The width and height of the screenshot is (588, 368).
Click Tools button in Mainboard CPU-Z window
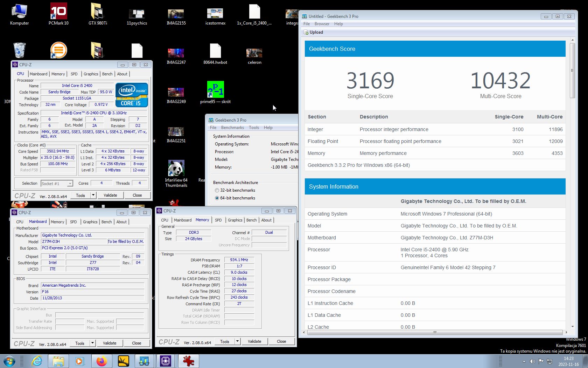click(80, 343)
